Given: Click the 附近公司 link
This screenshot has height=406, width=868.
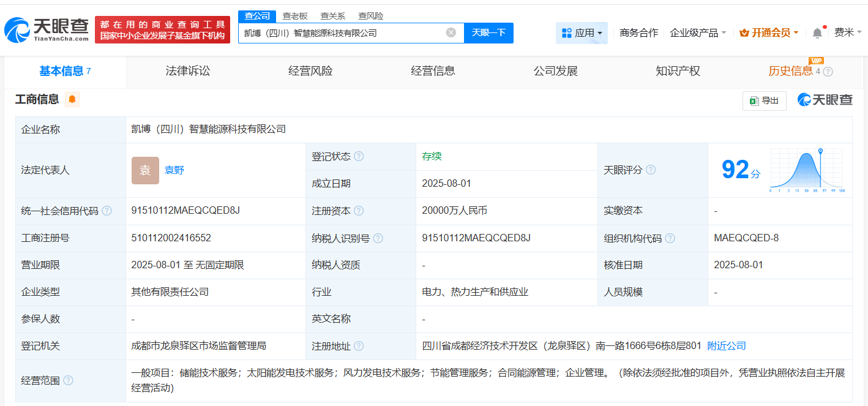Looking at the screenshot, I should tap(727, 346).
